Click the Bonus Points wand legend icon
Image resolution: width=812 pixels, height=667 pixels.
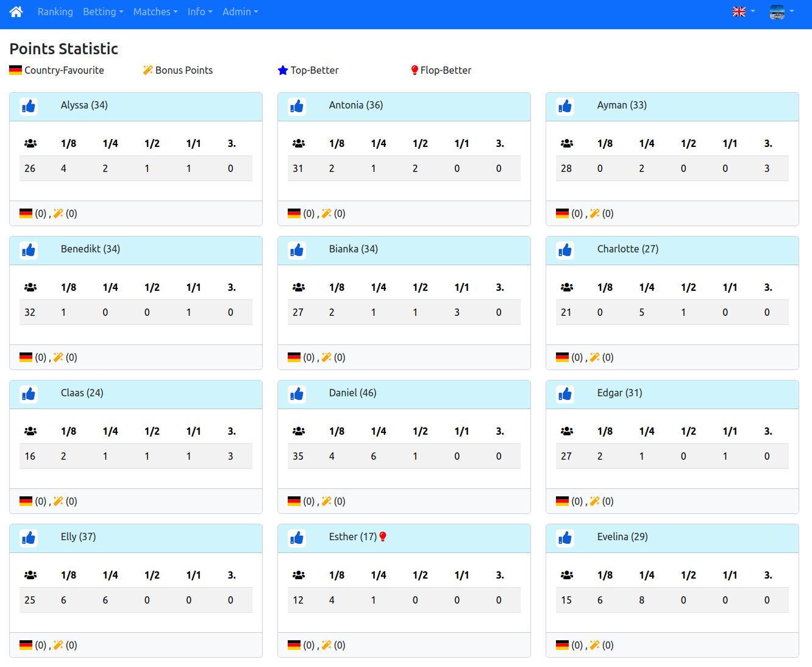[x=148, y=70]
